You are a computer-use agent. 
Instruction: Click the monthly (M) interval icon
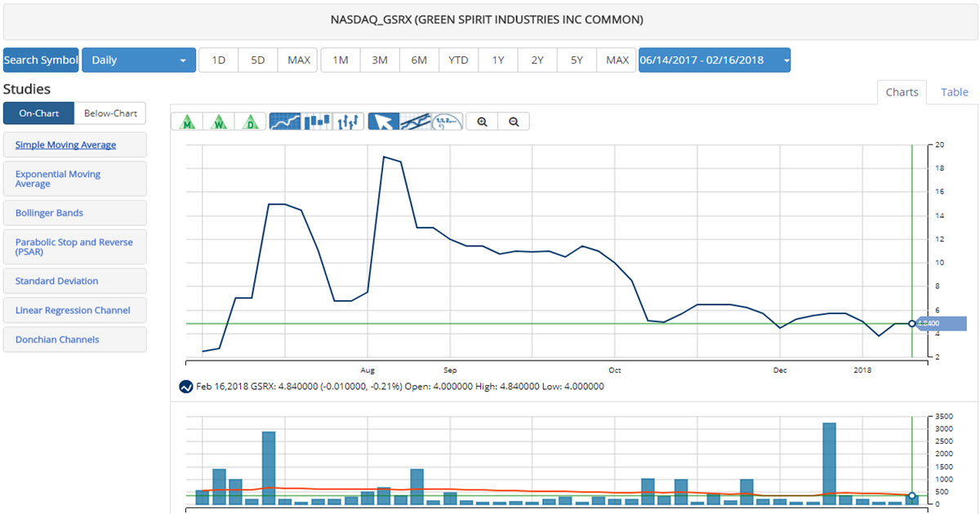(x=189, y=122)
